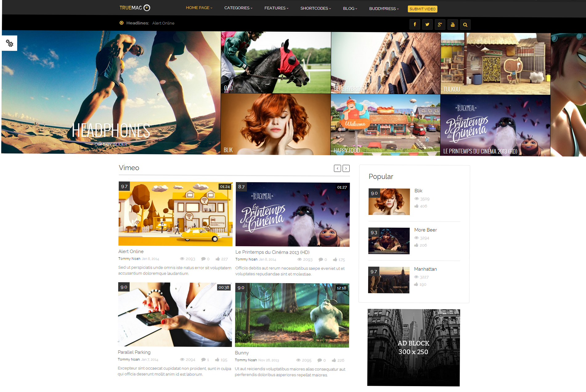Go to previous Vimeo carousel page

pyautogui.click(x=337, y=168)
